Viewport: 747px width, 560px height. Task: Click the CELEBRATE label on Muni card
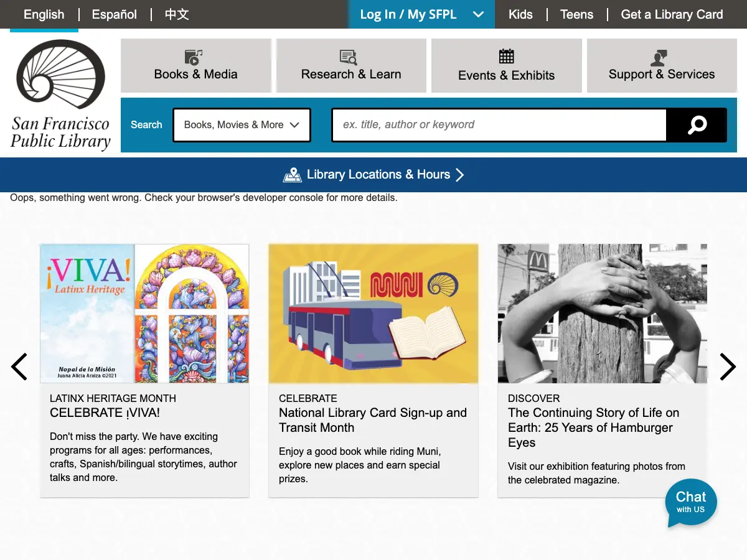click(x=308, y=398)
